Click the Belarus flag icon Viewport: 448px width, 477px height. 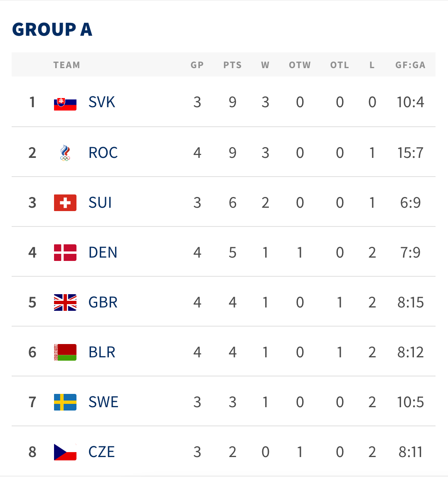pos(65,352)
